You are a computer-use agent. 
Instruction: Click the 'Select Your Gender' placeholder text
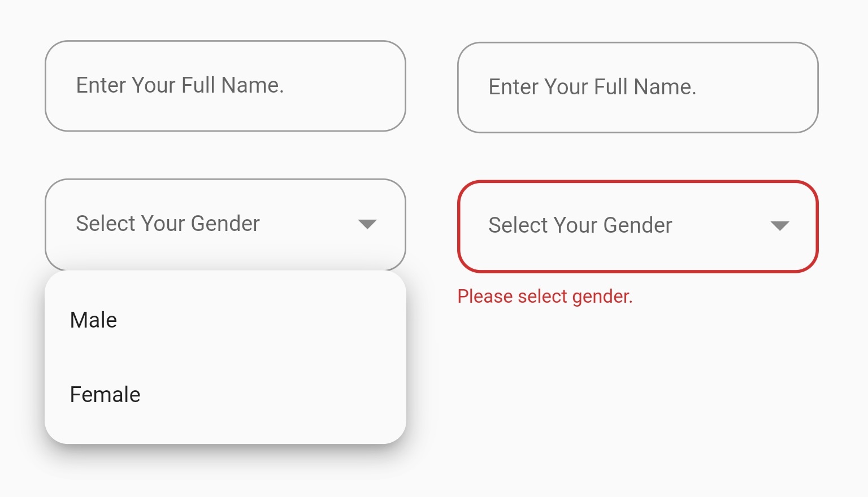point(167,224)
